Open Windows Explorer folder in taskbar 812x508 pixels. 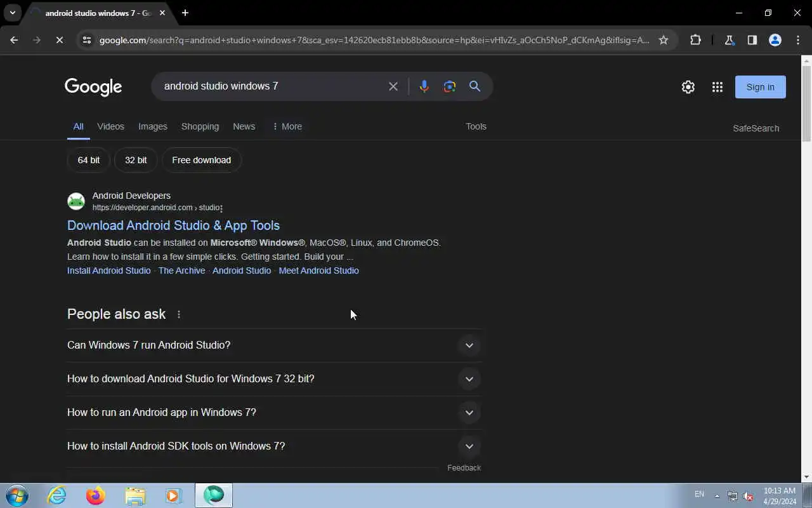[x=134, y=495]
